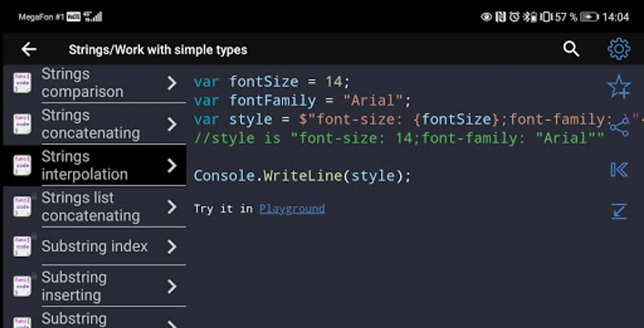Tap the battery indicator in status bar
The width and height of the screenshot is (644, 328).
[589, 17]
